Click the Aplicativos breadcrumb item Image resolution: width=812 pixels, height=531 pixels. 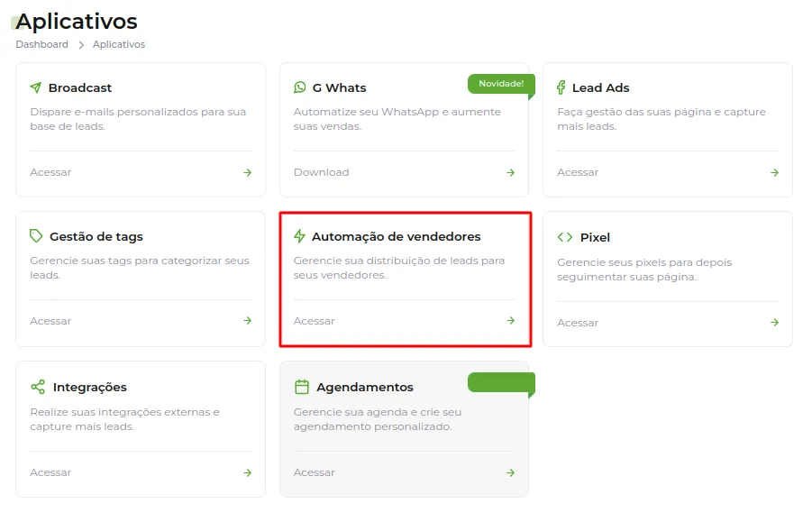click(x=119, y=44)
